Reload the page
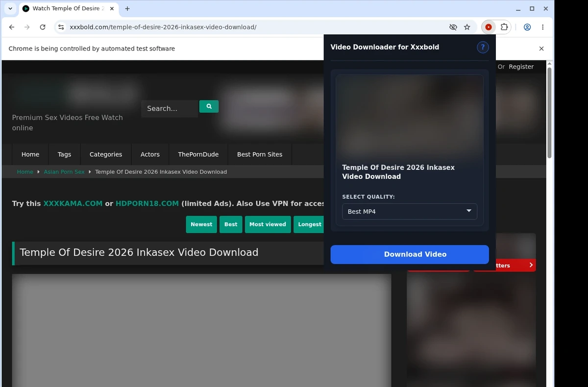 [x=43, y=27]
